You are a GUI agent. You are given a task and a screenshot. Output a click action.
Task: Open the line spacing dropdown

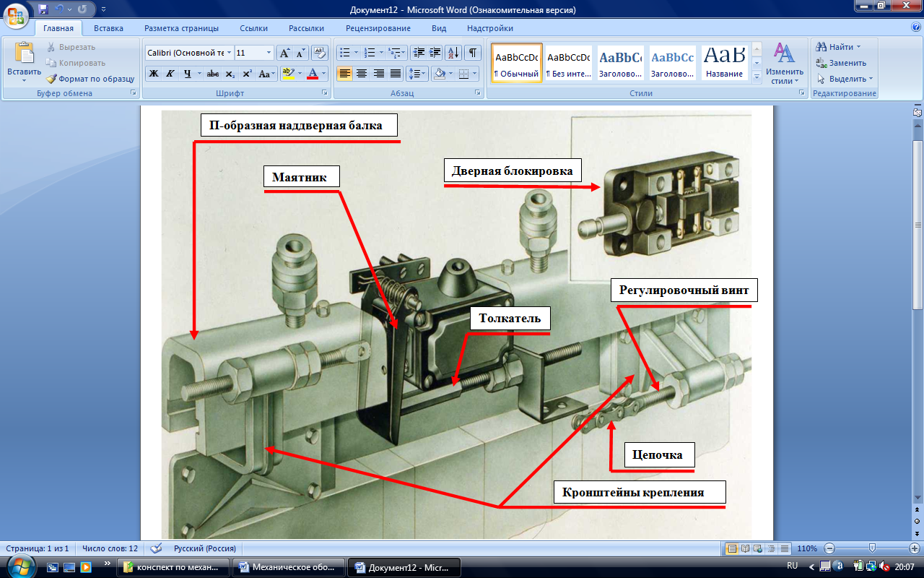point(416,74)
